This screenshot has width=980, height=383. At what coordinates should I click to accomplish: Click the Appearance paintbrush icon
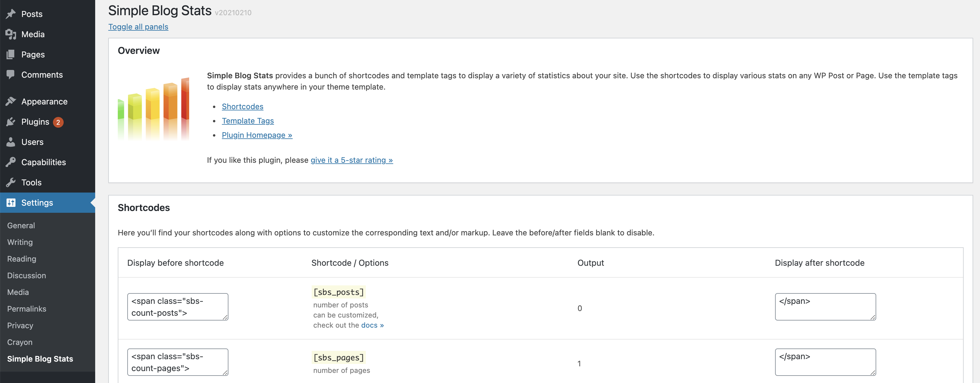coord(11,102)
